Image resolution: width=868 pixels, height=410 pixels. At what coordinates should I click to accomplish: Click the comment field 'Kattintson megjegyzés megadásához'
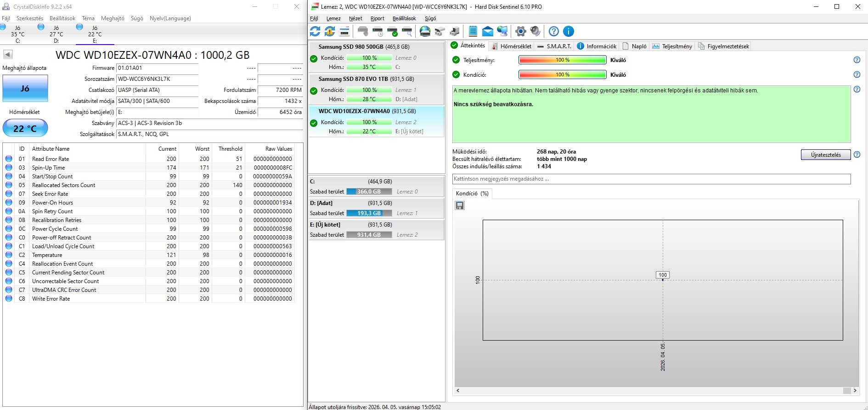tap(651, 179)
